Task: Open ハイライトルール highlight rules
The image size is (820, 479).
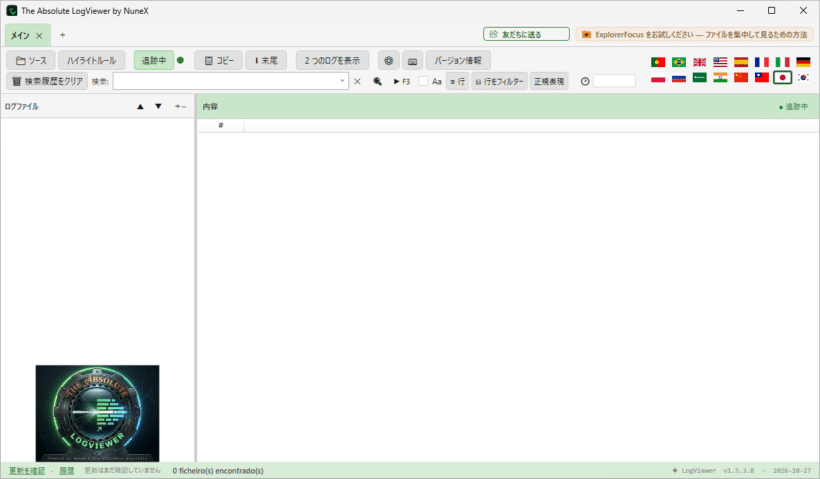Action: 92,61
